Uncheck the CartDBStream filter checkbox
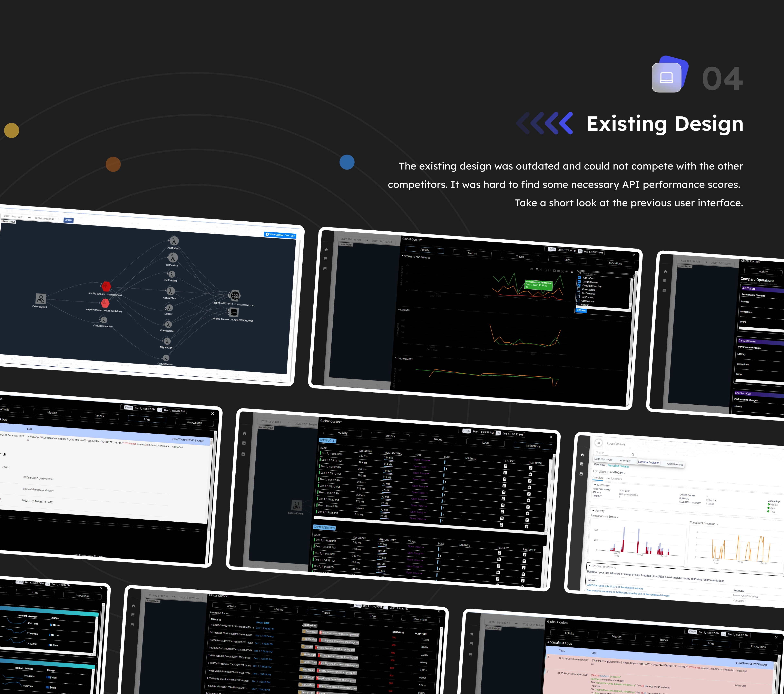 click(x=579, y=281)
